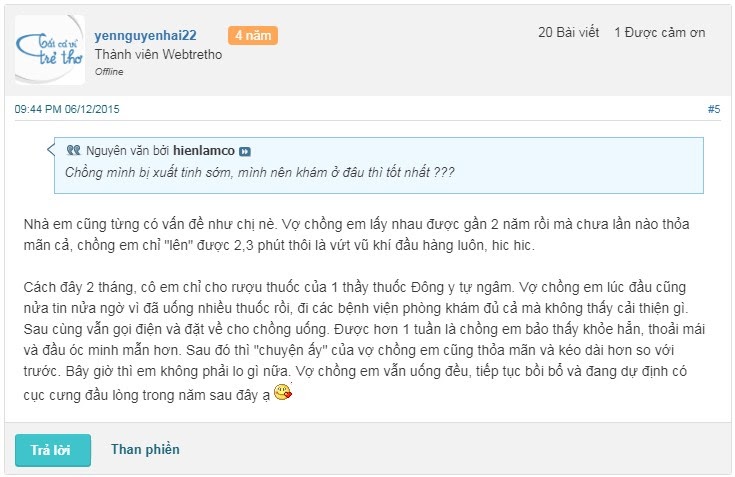Screen dimensions: 735x477
Task: Click the quotation marks icon in quote
Action: coord(72,150)
